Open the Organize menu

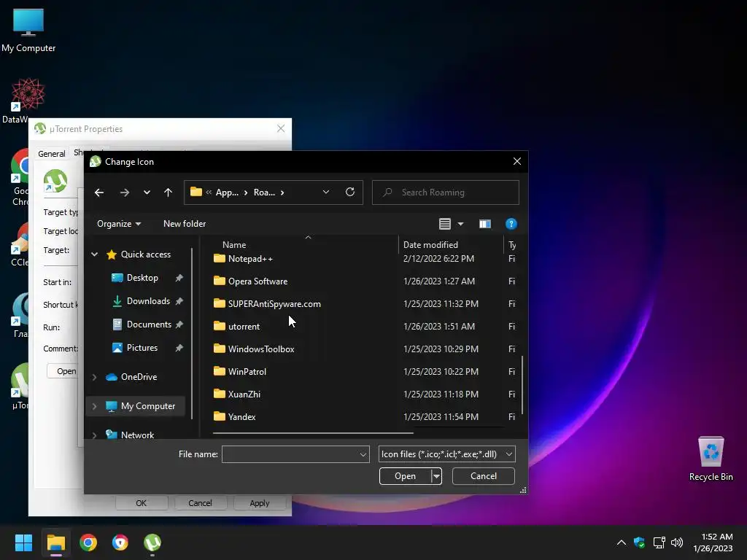[119, 224]
